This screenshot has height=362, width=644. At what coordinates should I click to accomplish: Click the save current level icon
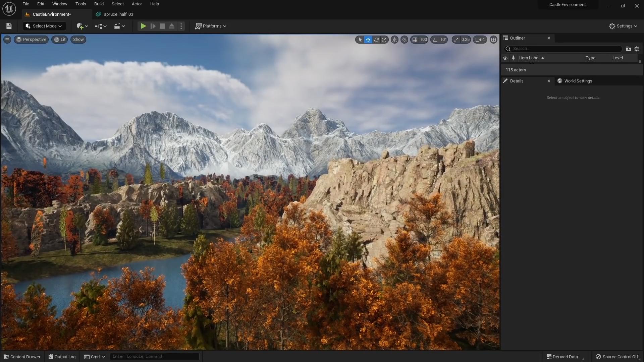click(9, 26)
